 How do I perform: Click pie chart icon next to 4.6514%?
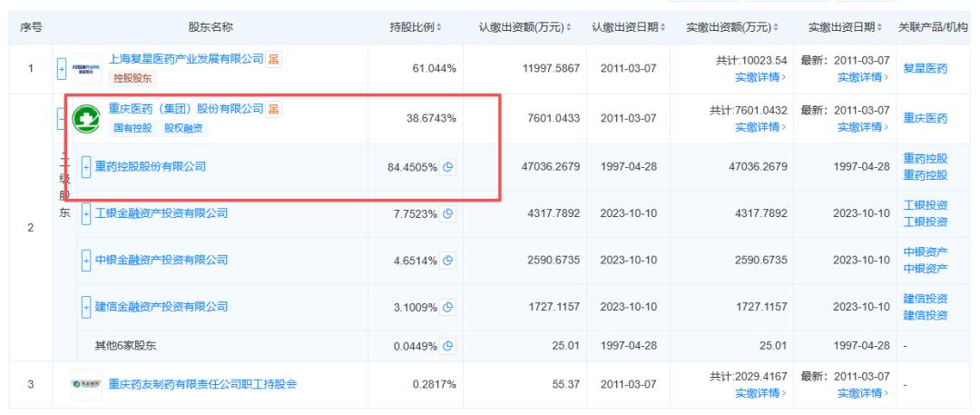click(447, 261)
